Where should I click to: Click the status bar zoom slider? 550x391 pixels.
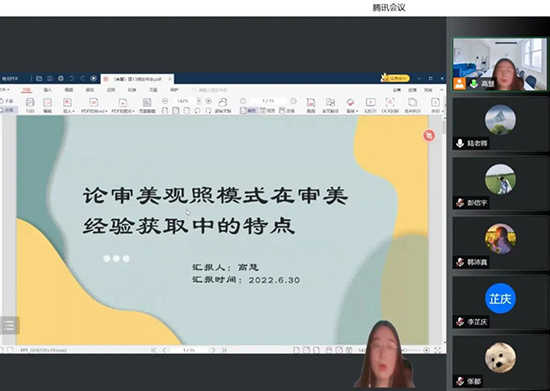pos(413,350)
